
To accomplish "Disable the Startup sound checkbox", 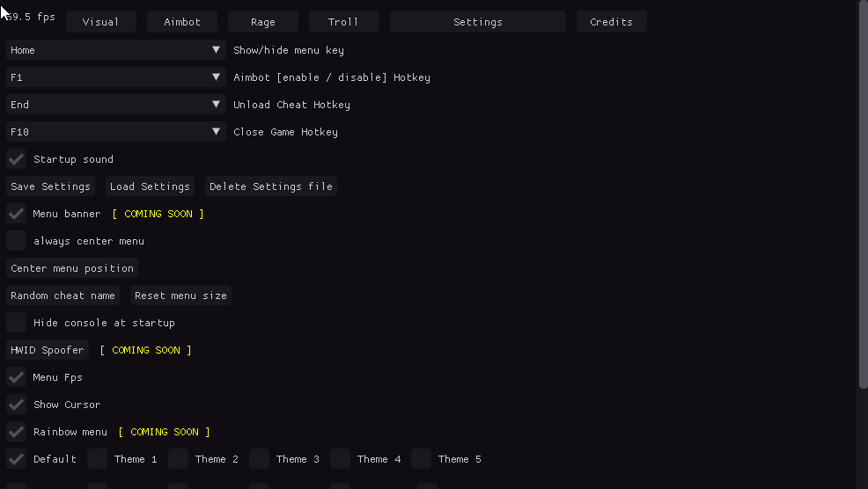I will [x=16, y=159].
